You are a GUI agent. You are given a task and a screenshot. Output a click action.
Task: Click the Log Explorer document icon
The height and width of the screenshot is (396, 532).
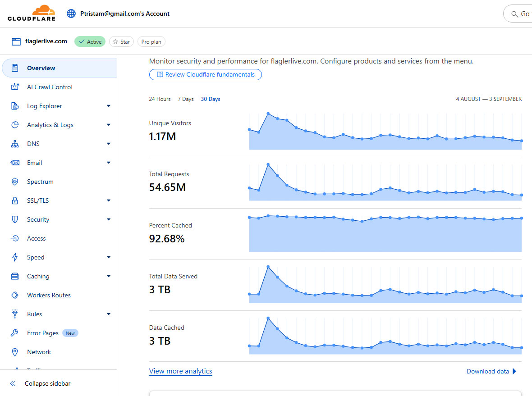point(15,106)
